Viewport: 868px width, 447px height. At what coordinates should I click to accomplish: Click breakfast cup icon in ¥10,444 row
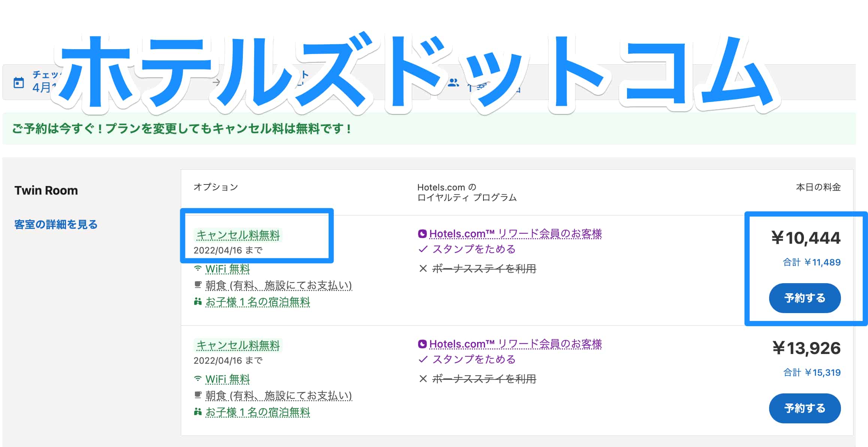tap(198, 285)
